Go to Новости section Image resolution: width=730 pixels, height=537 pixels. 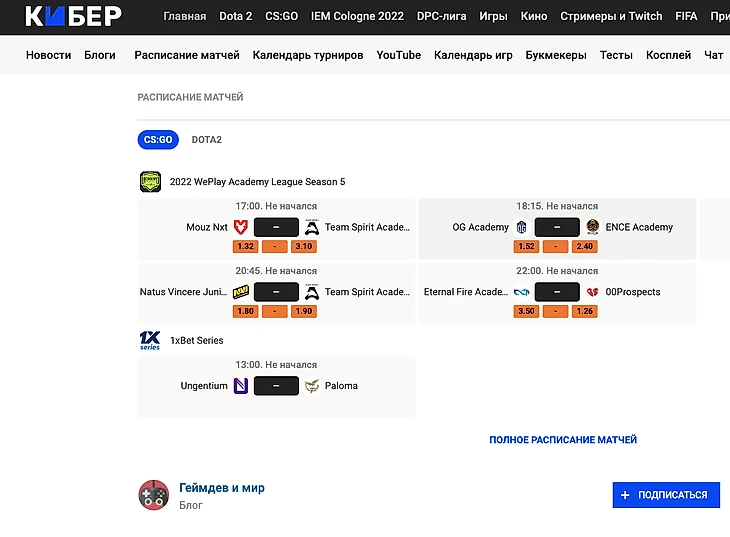pyautogui.click(x=48, y=55)
